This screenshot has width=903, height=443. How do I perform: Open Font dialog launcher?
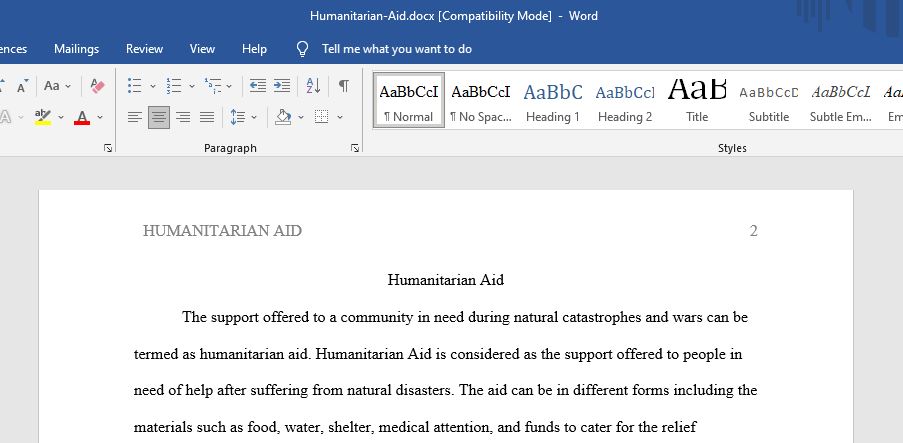click(x=108, y=148)
